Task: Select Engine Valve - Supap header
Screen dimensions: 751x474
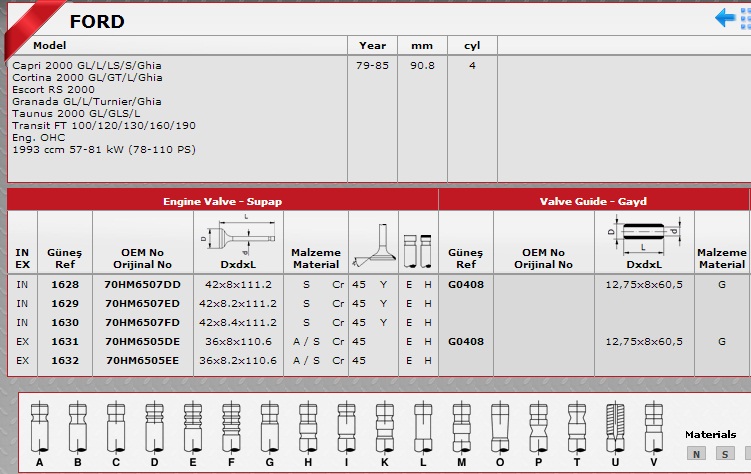Action: (x=223, y=201)
